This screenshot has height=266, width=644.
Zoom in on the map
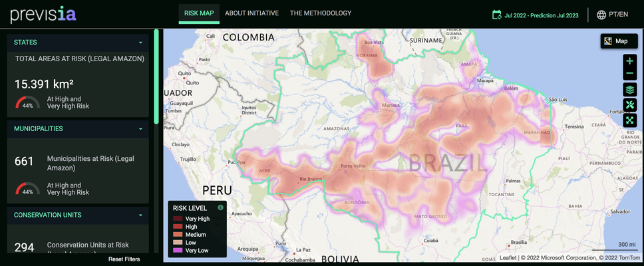tap(629, 61)
